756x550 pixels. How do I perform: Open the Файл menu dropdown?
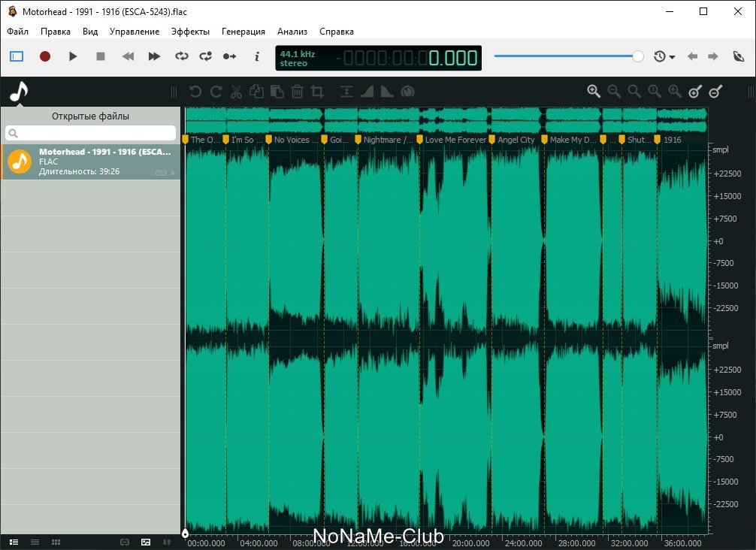17,32
